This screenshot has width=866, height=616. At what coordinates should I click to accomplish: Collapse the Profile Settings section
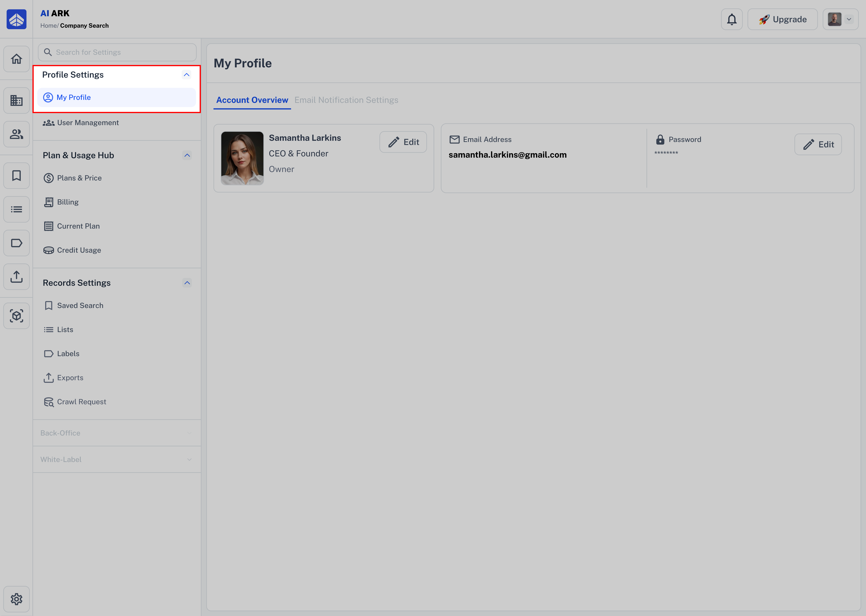[x=187, y=75]
